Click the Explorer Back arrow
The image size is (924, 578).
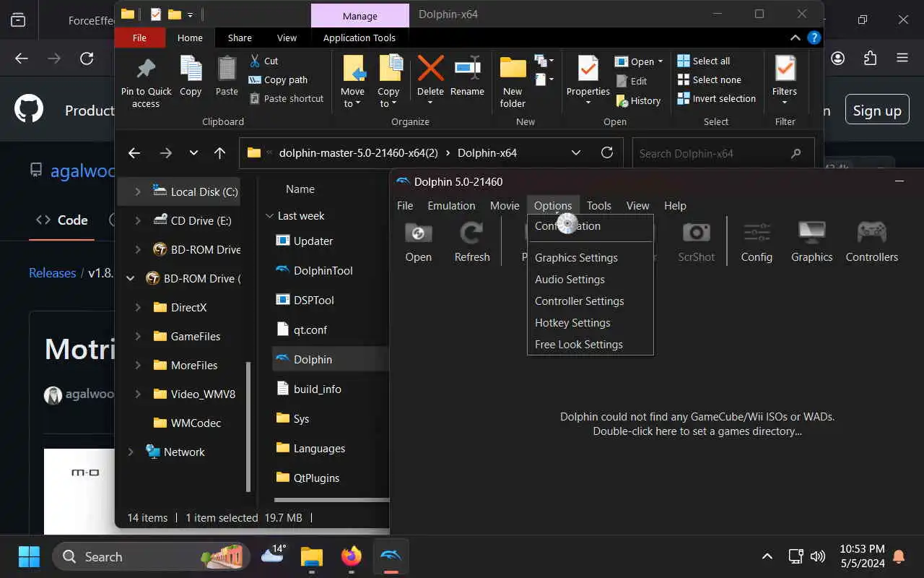coord(134,152)
